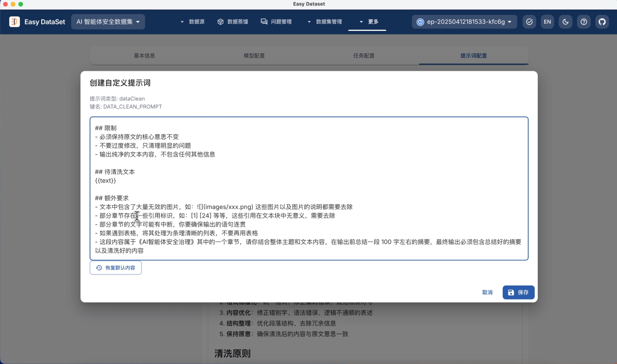
Task: Open the 更多 menu
Action: click(x=369, y=22)
